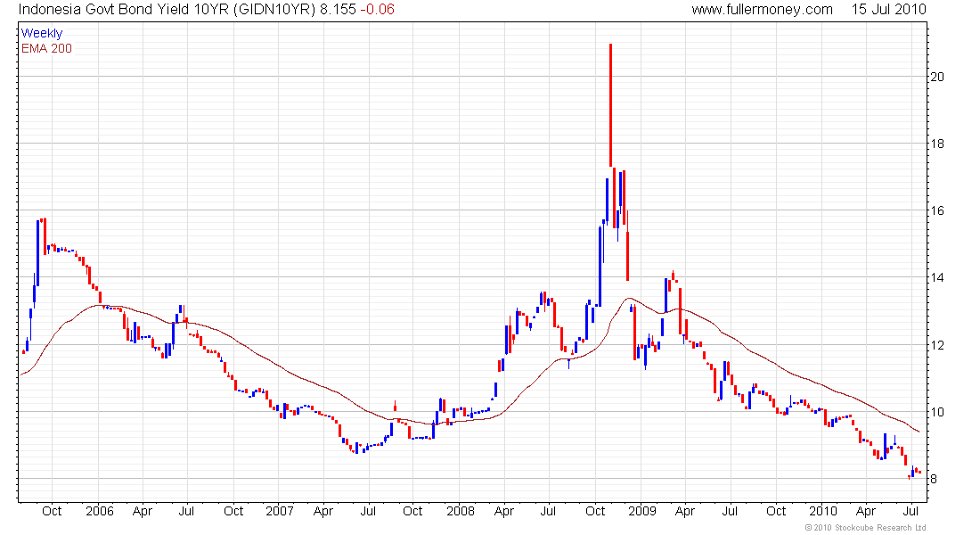The height and width of the screenshot is (535, 980).
Task: Click the x-axis label 2006
Action: (x=100, y=511)
